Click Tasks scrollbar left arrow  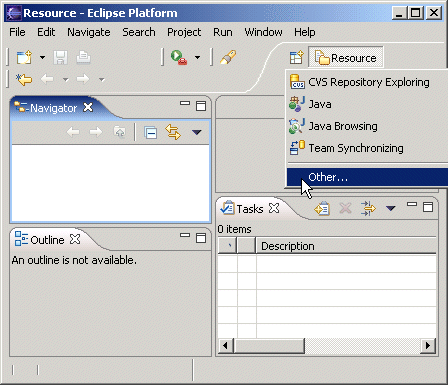click(225, 345)
